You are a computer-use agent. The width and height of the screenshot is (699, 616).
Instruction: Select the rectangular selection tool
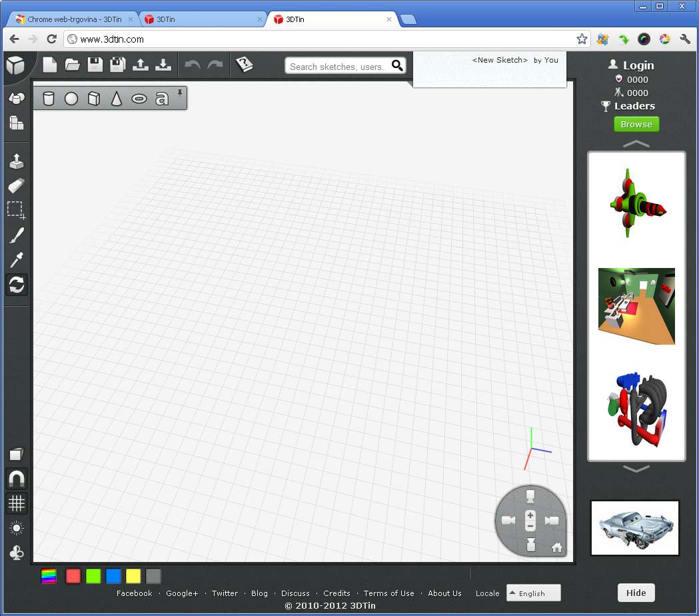[17, 210]
